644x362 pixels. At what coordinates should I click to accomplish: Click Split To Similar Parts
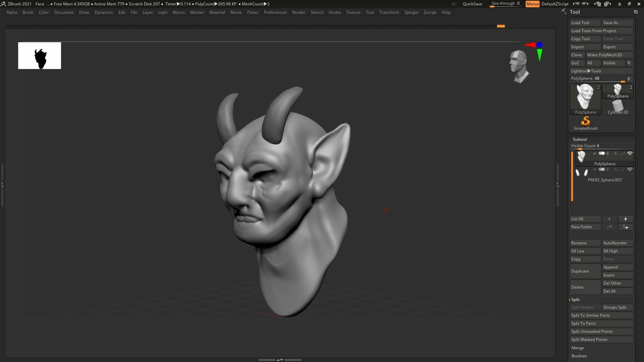[590, 315]
